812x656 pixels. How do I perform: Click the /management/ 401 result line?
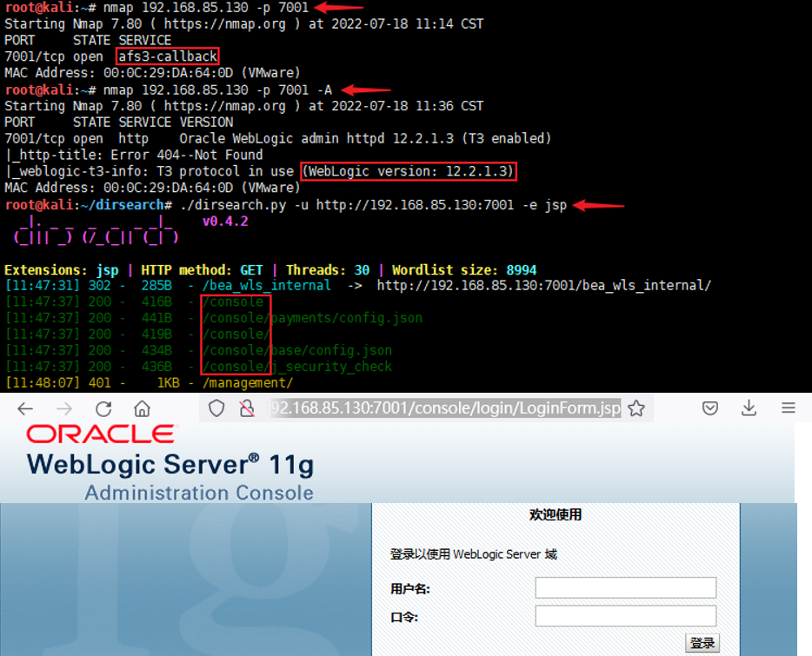pos(150,383)
